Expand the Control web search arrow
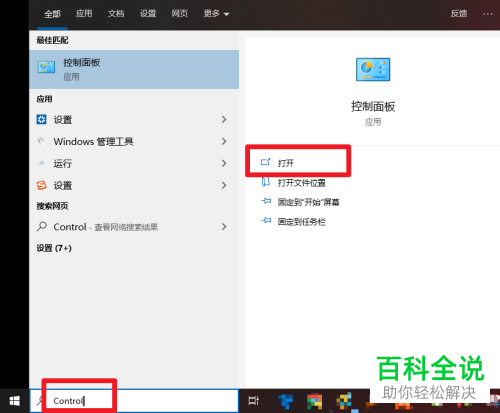Image resolution: width=500 pixels, height=413 pixels. tap(224, 227)
